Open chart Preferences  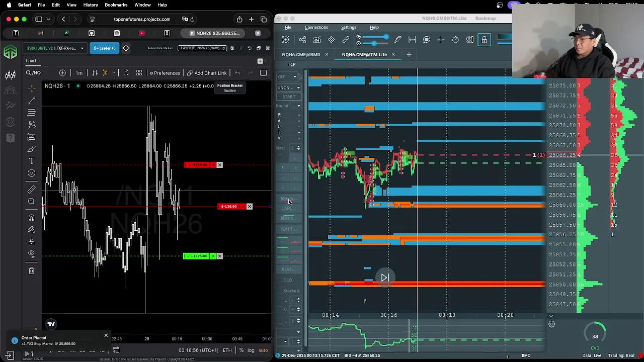pos(165,73)
